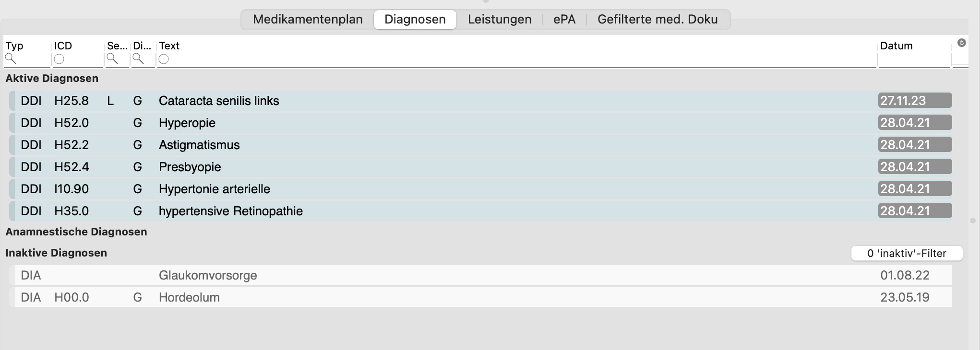Screen dimensions: 980x350
Task: Select the Hypertonie arterielle diagnosis
Action: click(480, 189)
